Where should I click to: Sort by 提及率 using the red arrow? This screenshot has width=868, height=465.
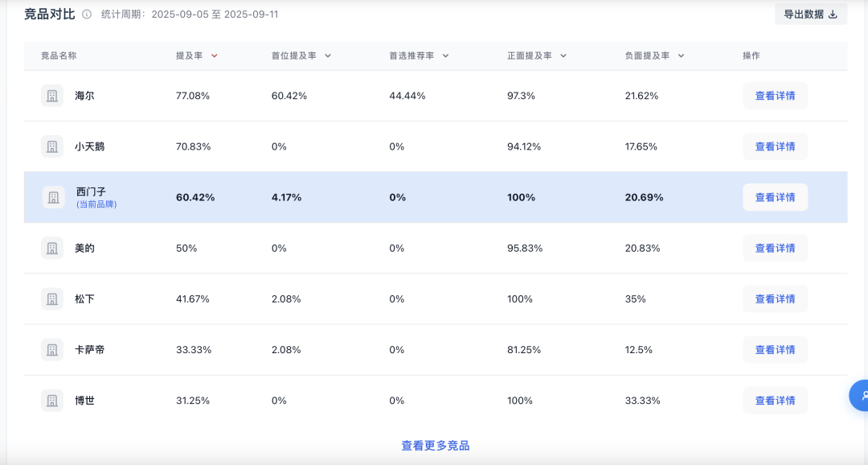coord(215,56)
